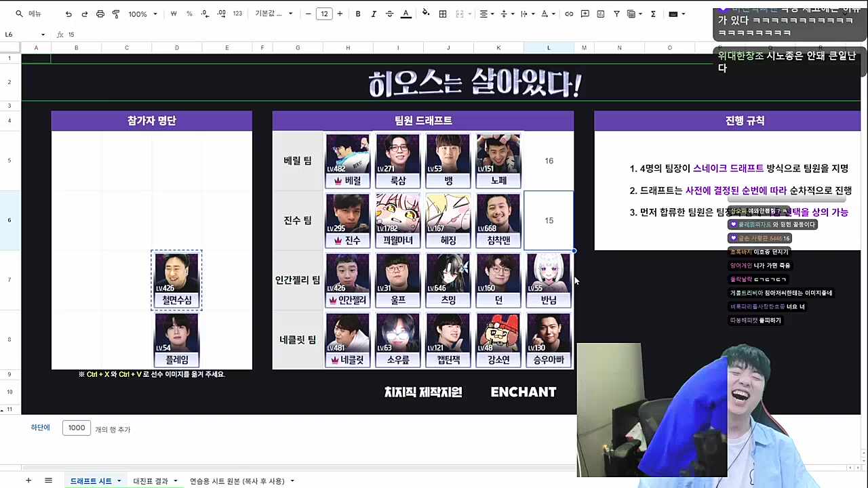Viewport: 868px width, 488px height.
Task: Select the 침착맨 player card
Action: pyautogui.click(x=498, y=220)
